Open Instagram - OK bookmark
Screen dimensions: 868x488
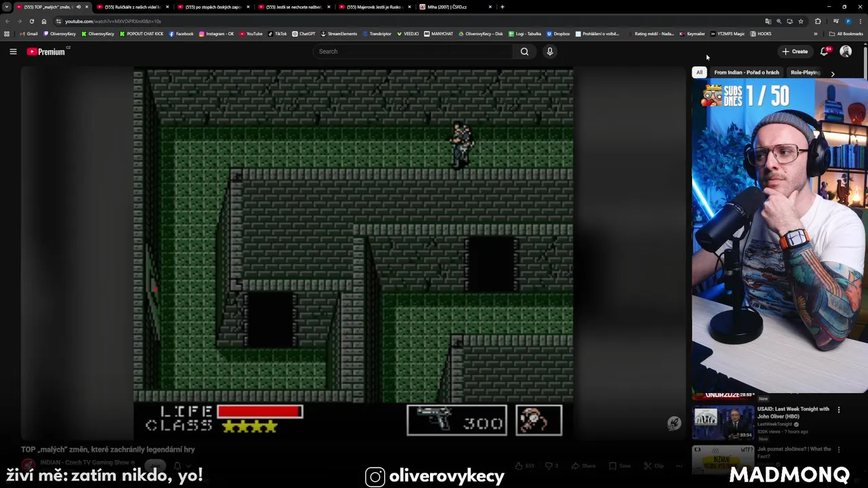[216, 34]
